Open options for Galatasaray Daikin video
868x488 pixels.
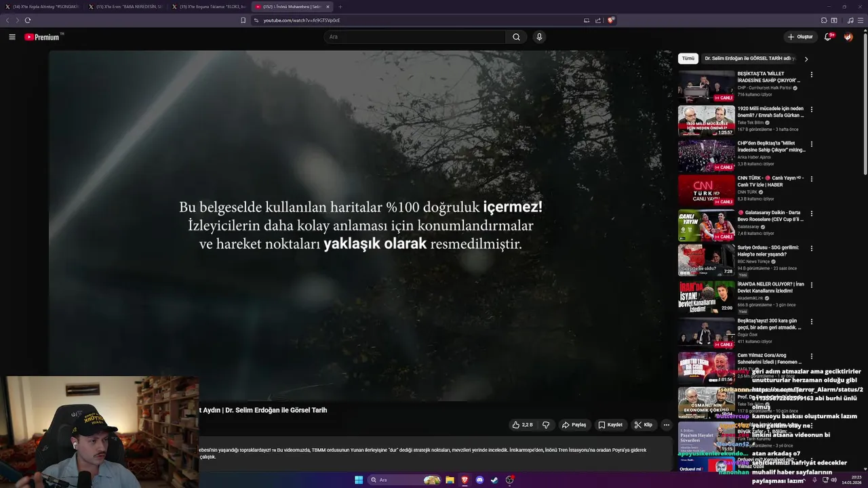811,213
